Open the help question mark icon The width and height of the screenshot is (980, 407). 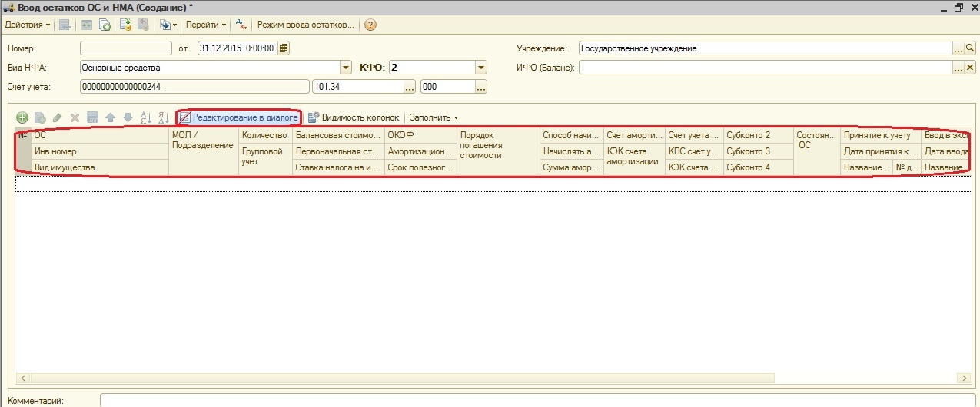click(x=370, y=25)
